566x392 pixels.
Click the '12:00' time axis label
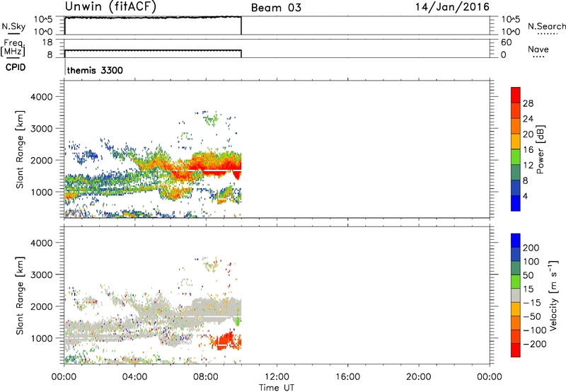[277, 377]
